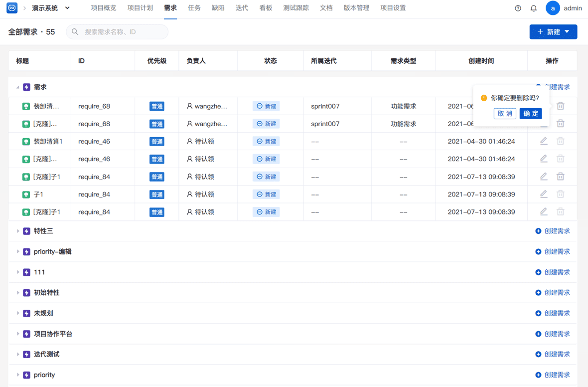Edit the last [克隆]子1 row with pencil

543,212
